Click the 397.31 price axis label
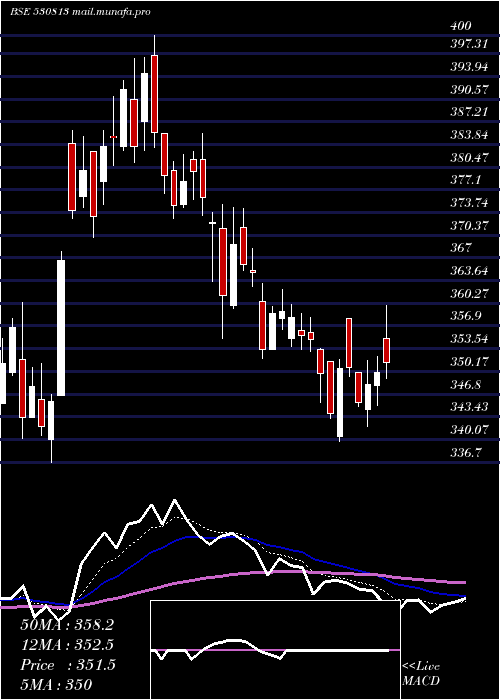The height and width of the screenshot is (700, 500). (x=468, y=44)
